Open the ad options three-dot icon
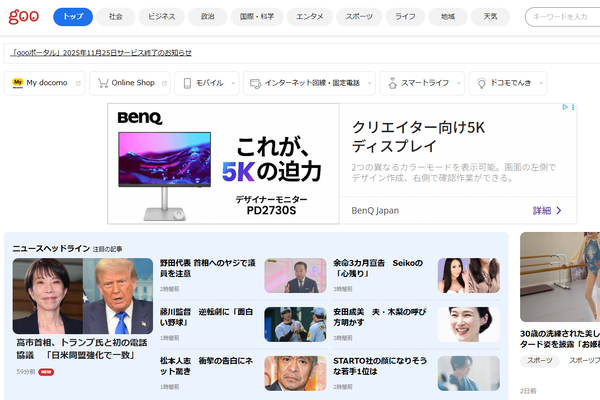 573,107
